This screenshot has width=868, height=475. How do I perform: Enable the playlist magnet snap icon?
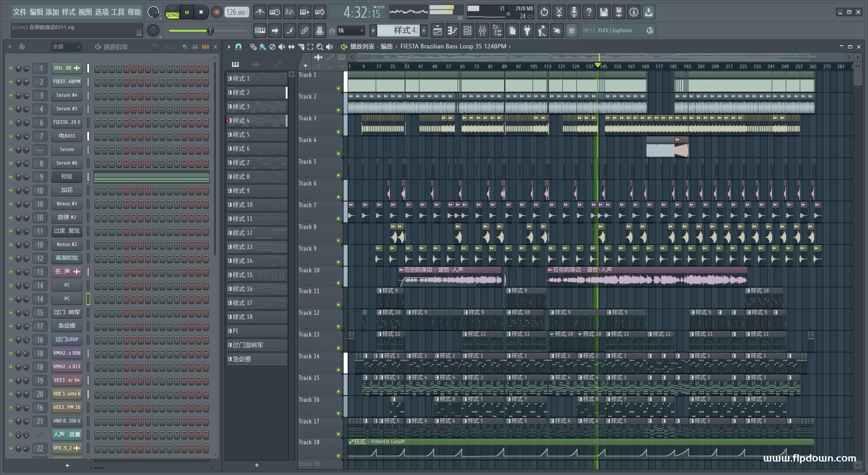[x=238, y=47]
